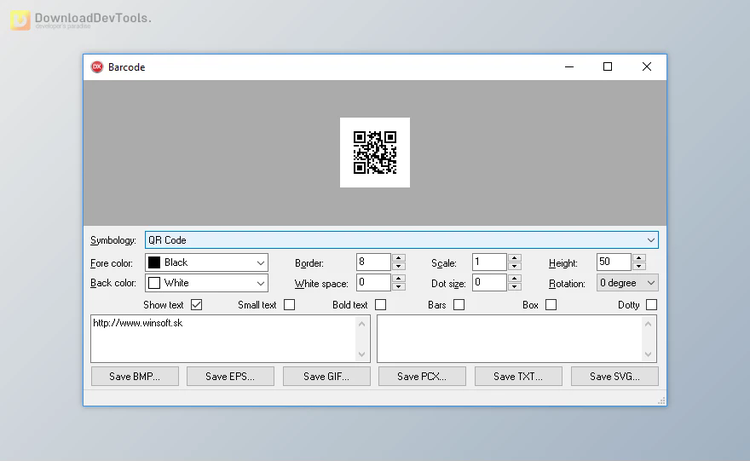Enable the Box checkbox
Image resolution: width=750 pixels, height=461 pixels.
click(551, 305)
